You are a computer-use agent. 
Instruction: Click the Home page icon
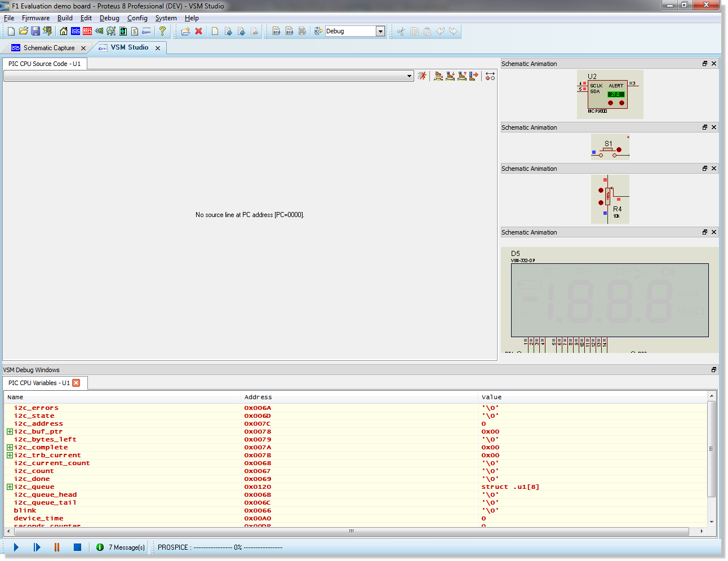pos(64,31)
